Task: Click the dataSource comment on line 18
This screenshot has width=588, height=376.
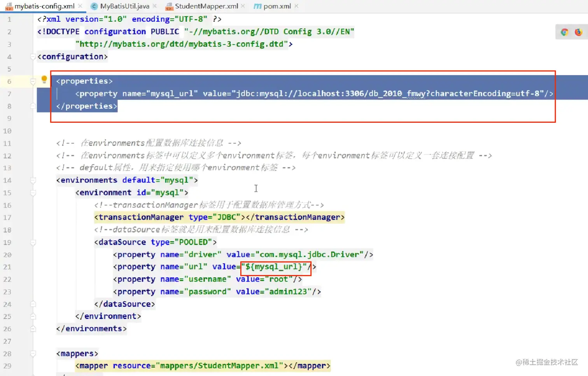Action: pyautogui.click(x=201, y=230)
